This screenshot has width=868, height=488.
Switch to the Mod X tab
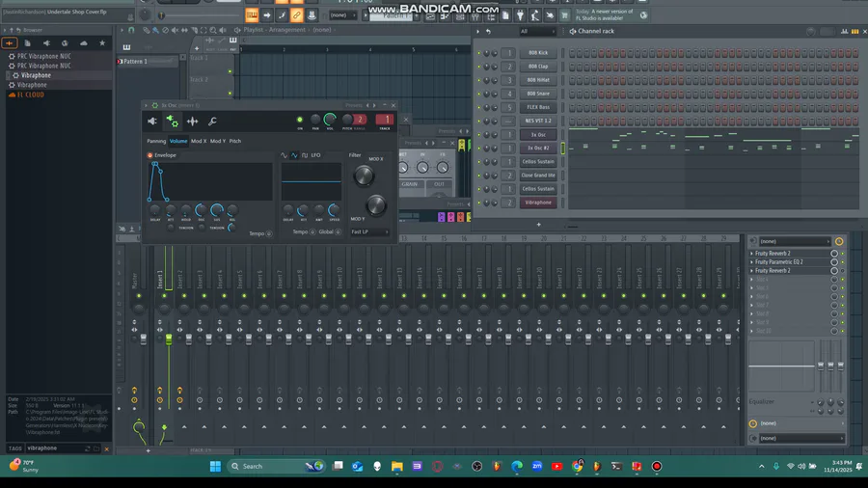tap(199, 141)
